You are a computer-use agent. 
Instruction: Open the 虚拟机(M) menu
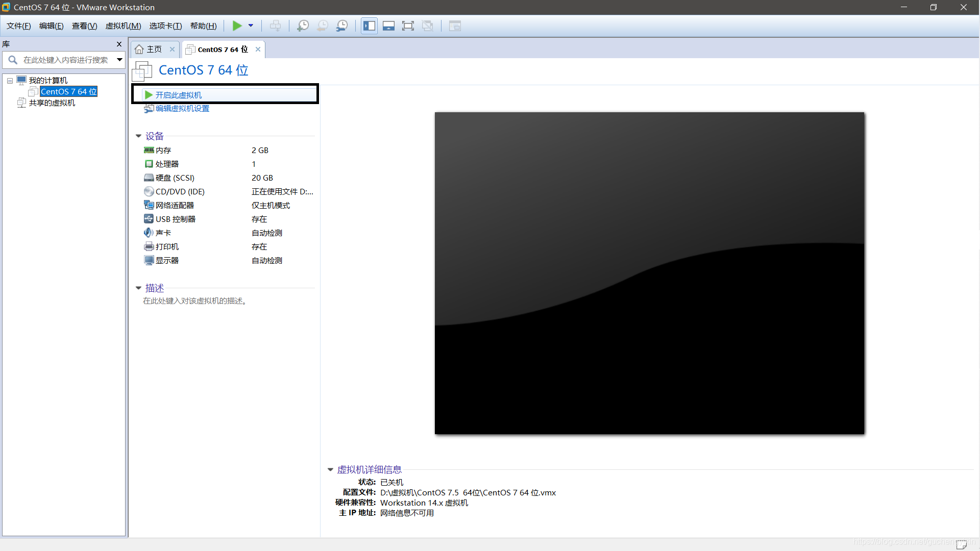[x=124, y=26]
